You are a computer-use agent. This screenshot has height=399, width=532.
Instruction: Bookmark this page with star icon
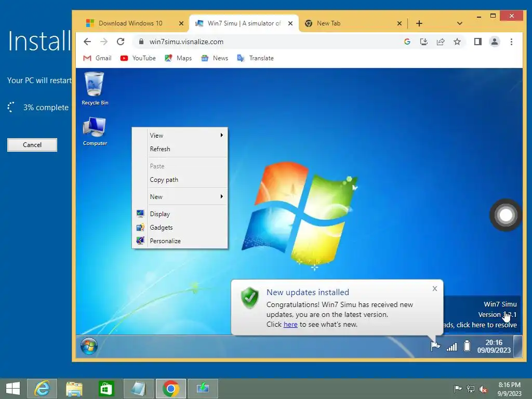457,42
